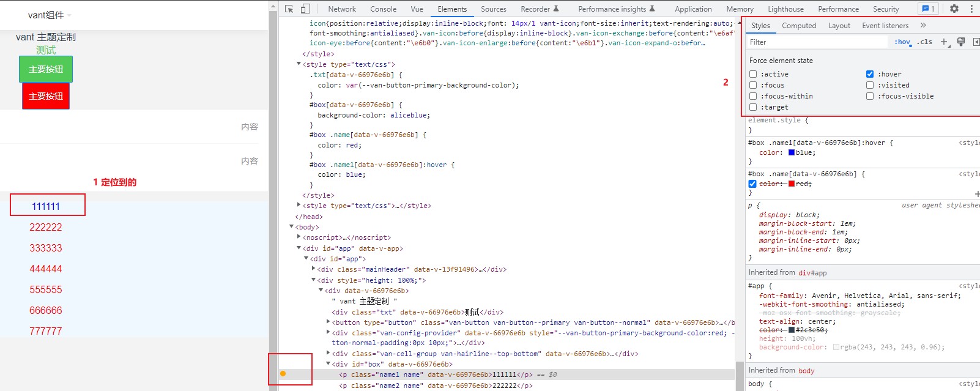Click the green 主要按钮 button

point(46,69)
